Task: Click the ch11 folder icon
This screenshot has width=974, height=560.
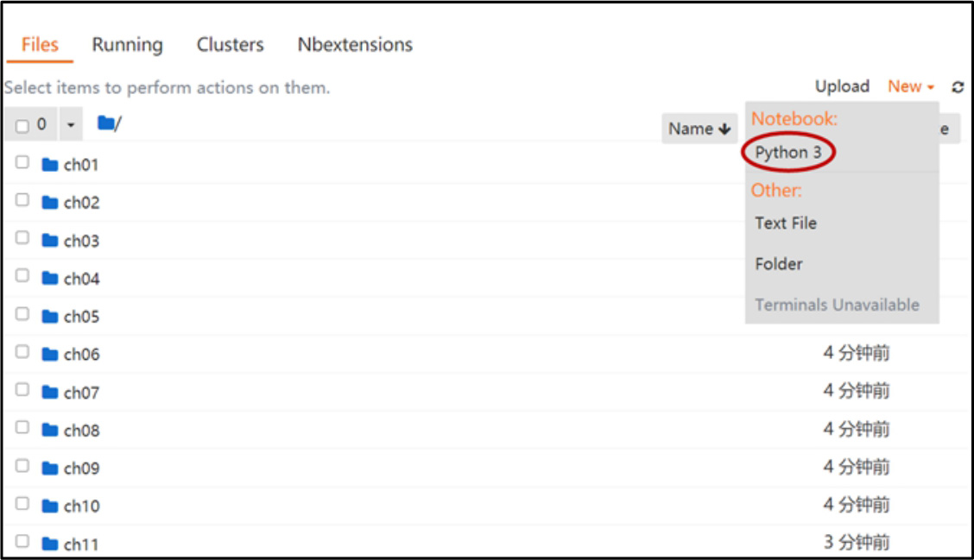Action: 50,544
